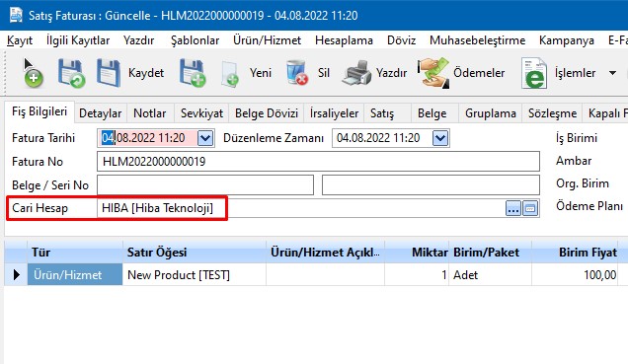Select the row indicator arrow of first row
This screenshot has width=628, height=364.
coord(16,275)
